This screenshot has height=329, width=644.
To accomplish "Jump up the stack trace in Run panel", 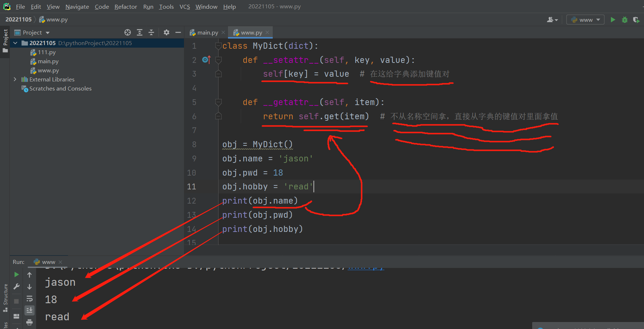I will coord(29,275).
